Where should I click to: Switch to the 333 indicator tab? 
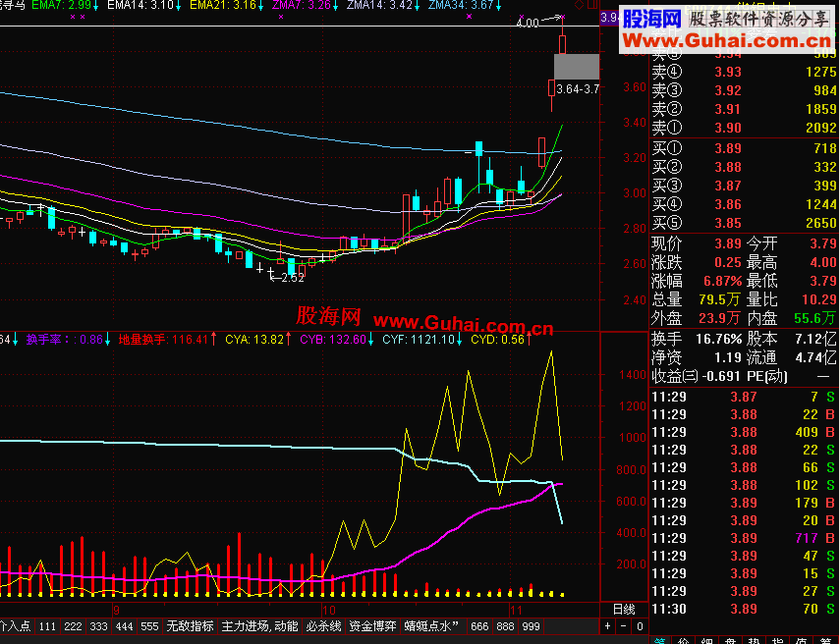[98, 625]
